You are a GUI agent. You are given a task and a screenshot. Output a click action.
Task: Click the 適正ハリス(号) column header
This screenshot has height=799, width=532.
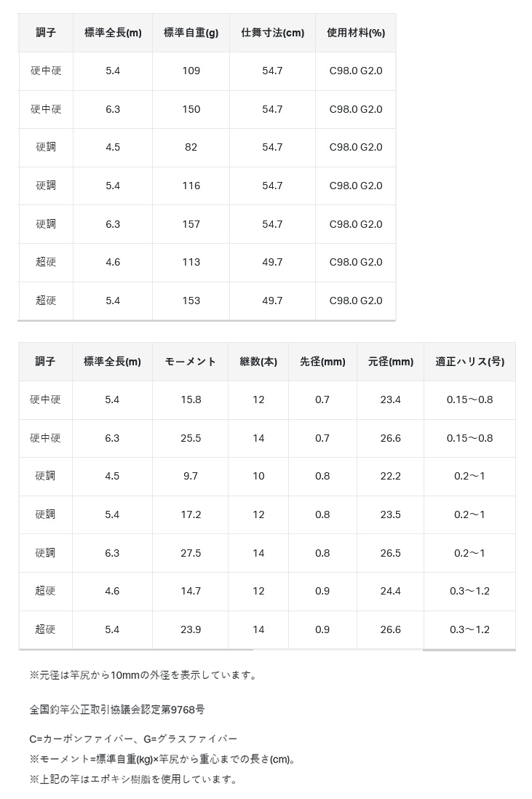470,362
